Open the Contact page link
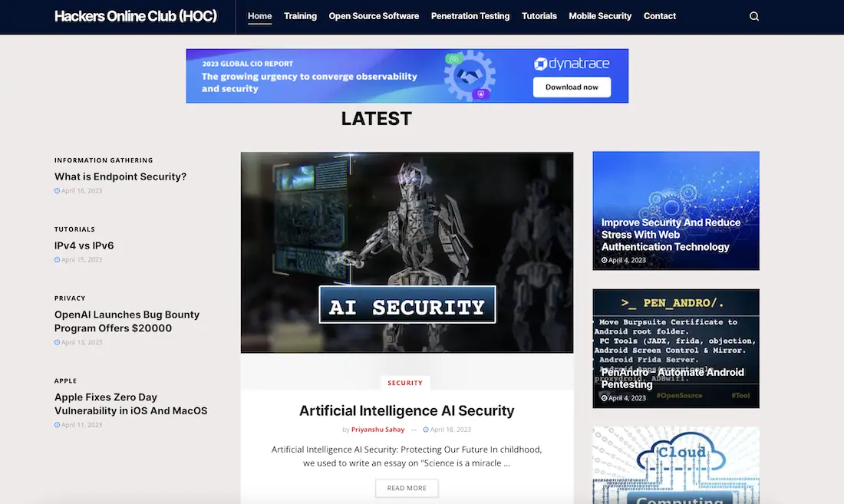 point(660,16)
